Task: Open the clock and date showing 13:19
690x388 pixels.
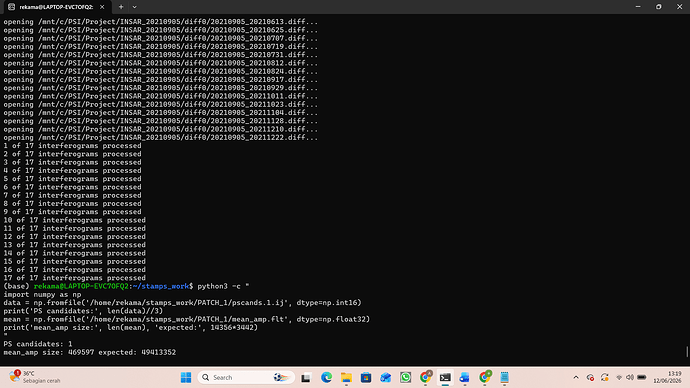Action: [667, 377]
